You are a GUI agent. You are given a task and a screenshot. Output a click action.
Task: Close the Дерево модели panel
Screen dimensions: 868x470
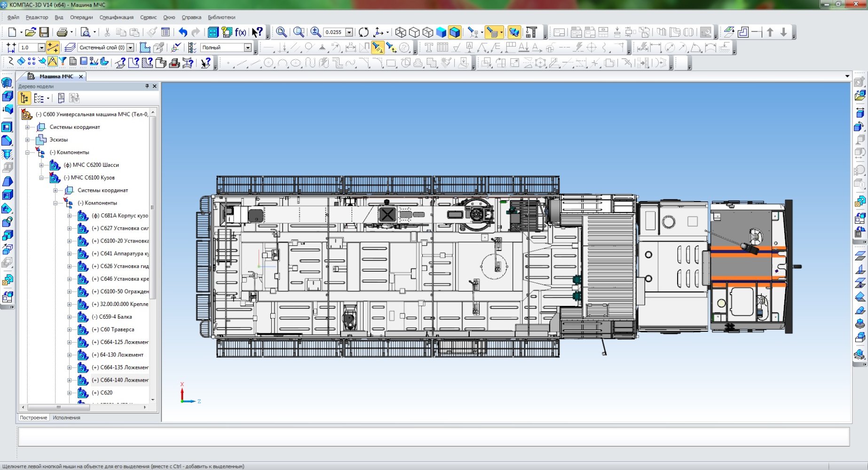tap(155, 86)
